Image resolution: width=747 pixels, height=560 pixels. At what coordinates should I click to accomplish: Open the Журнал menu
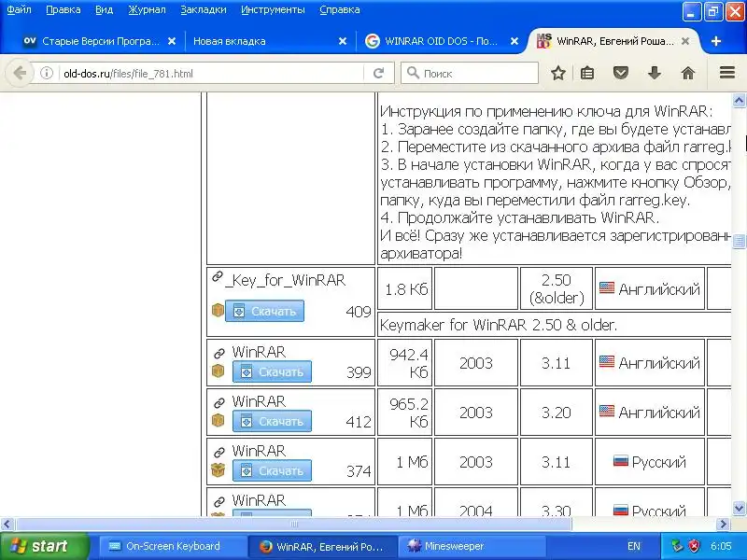[147, 9]
